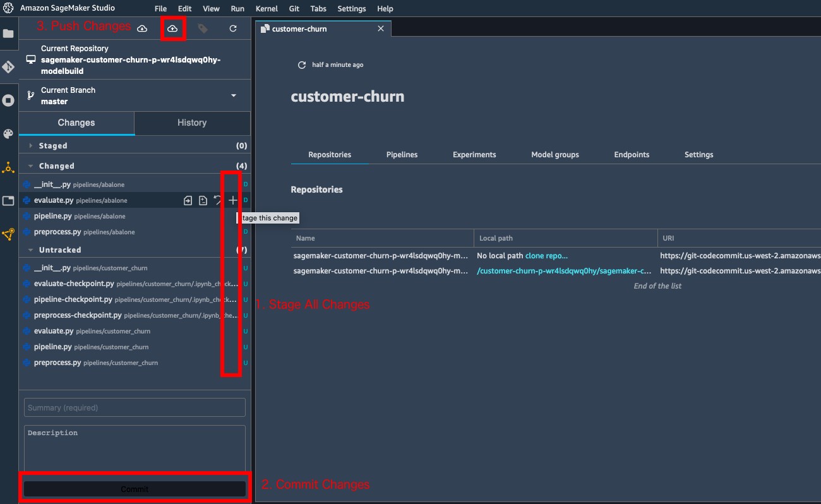This screenshot has width=821, height=504.
Task: Switch to the Pipelines tab
Action: click(402, 154)
